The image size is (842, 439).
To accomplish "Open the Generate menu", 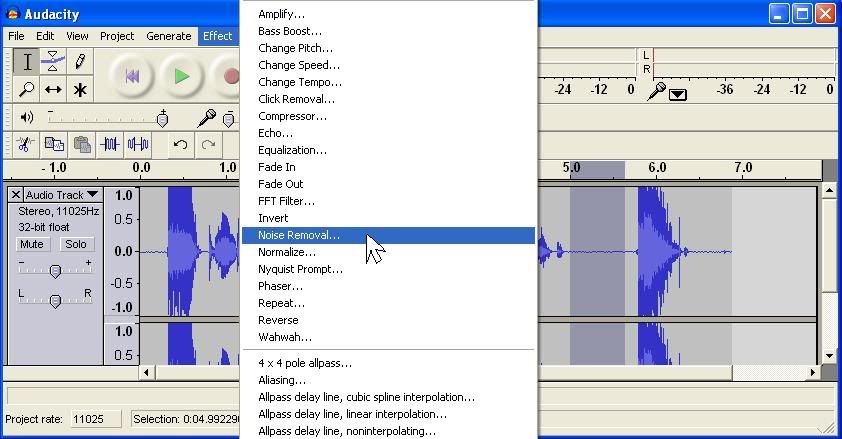I will [169, 36].
